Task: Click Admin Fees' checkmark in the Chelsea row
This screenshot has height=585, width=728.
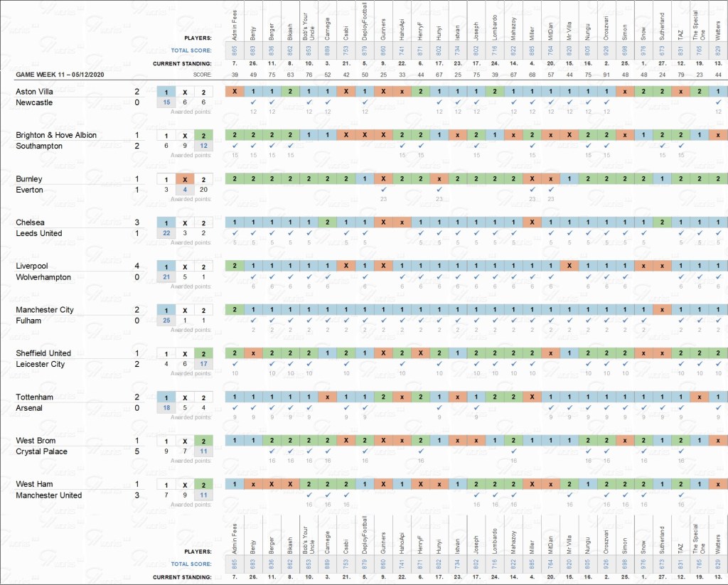Action: [x=235, y=233]
